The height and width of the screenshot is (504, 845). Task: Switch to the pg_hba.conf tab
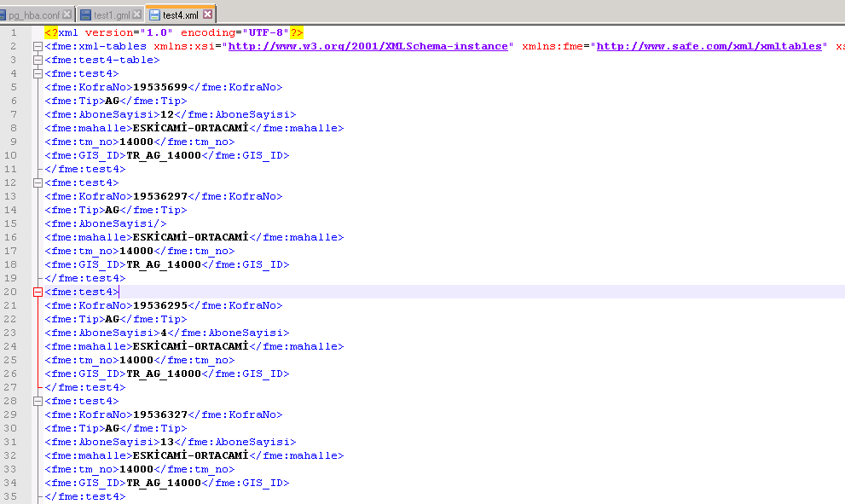click(36, 14)
